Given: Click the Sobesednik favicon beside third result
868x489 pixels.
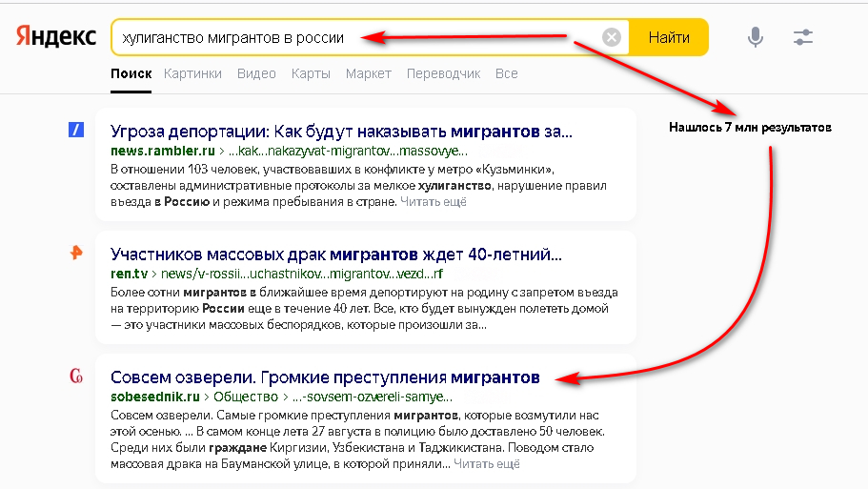Looking at the screenshot, I should [x=76, y=376].
